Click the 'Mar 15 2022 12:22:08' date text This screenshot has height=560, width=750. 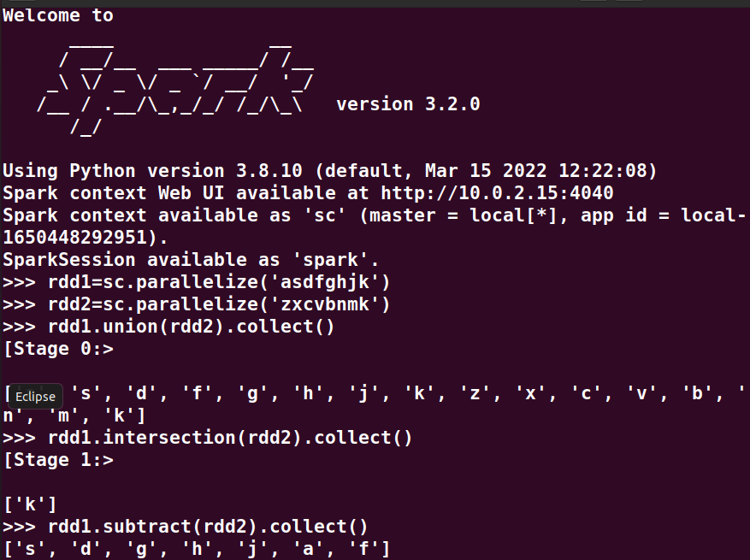[534, 171]
